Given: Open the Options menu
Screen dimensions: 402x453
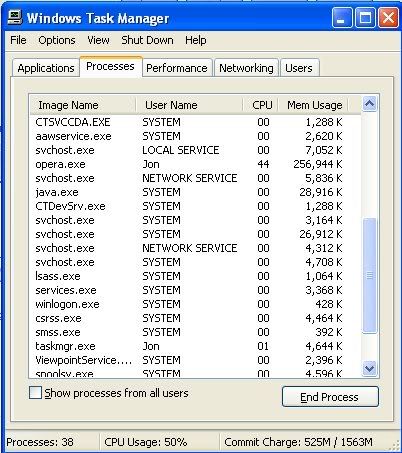Looking at the screenshot, I should coord(57,40).
